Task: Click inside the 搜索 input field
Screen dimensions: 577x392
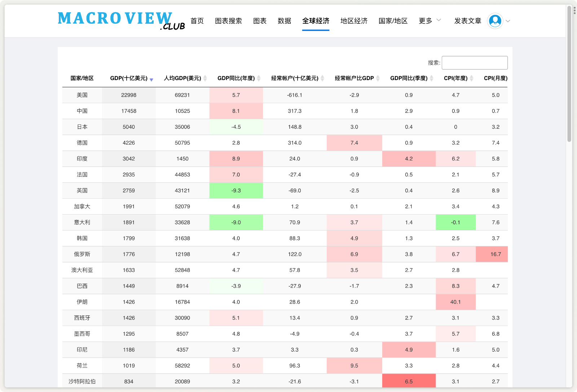Action: tap(475, 62)
